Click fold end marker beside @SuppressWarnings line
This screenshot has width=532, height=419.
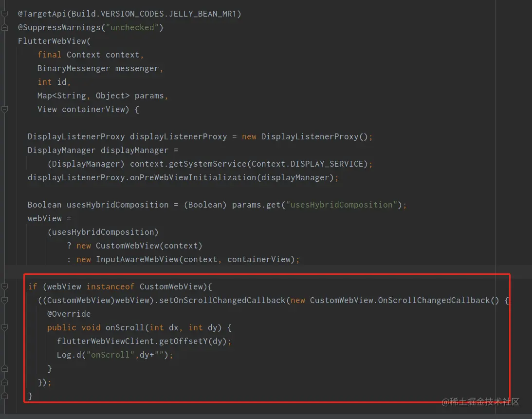click(5, 27)
